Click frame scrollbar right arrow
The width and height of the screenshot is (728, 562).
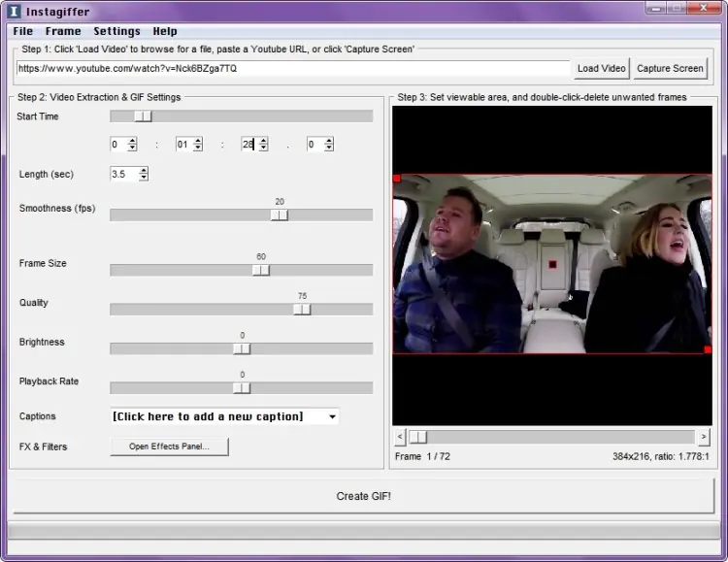[704, 437]
